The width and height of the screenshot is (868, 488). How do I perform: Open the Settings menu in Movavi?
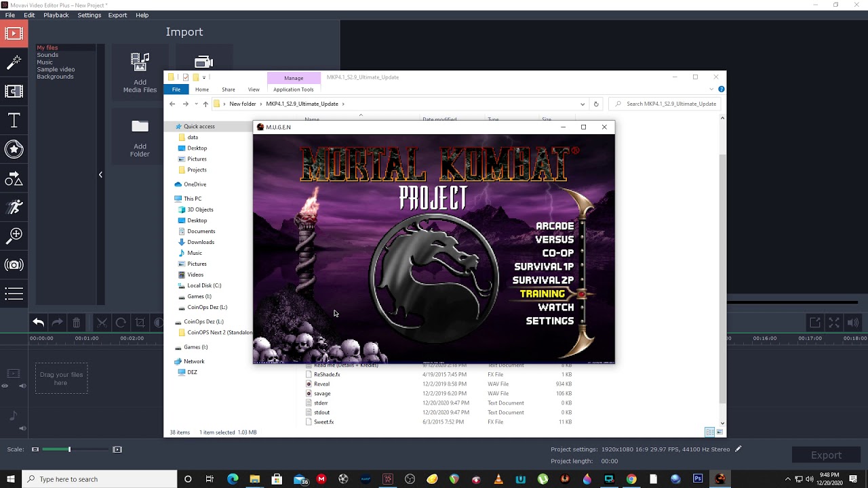point(90,15)
